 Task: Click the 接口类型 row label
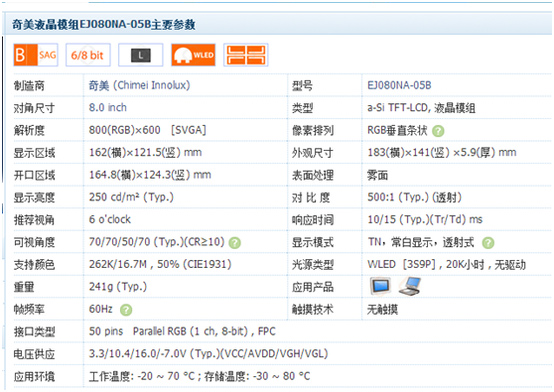[34, 331]
